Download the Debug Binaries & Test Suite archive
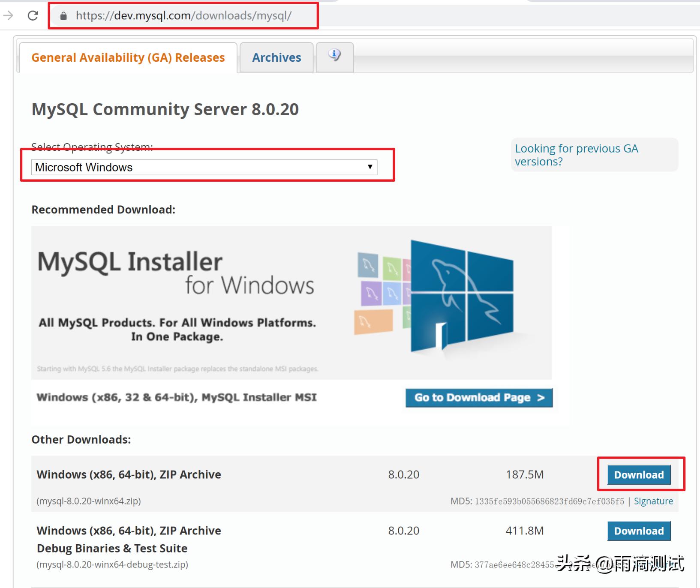Screen dimensions: 700x588 [638, 531]
